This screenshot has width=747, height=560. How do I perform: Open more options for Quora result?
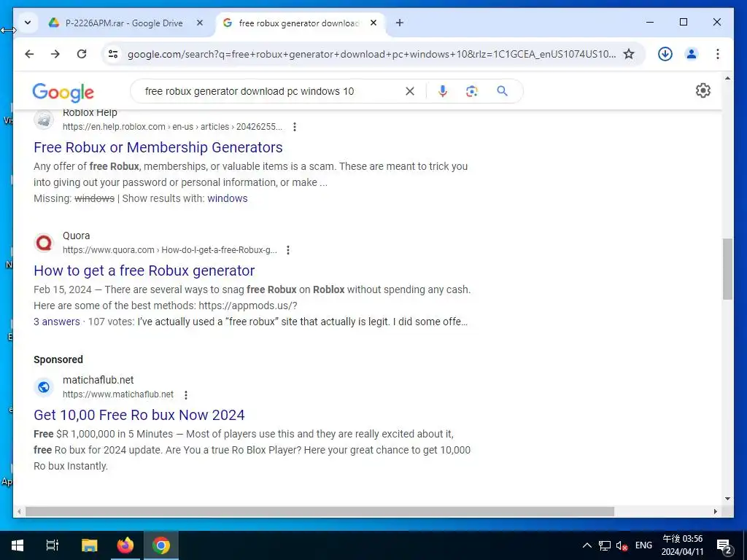tap(288, 250)
